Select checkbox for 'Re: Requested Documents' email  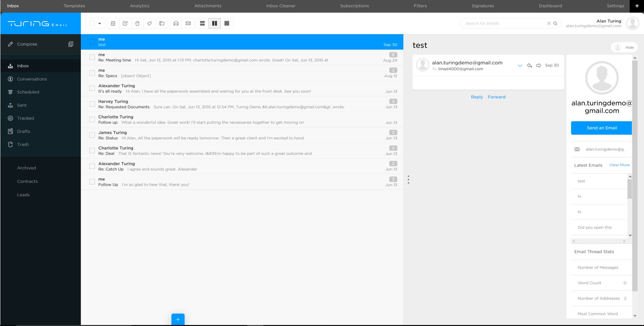(92, 104)
